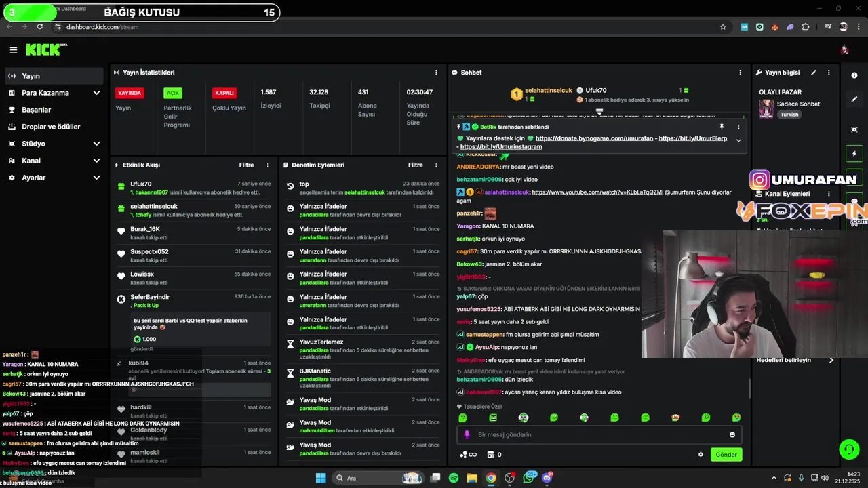The width and height of the screenshot is (868, 488).
Task: Send the chat message with Gönder
Action: pos(726,455)
